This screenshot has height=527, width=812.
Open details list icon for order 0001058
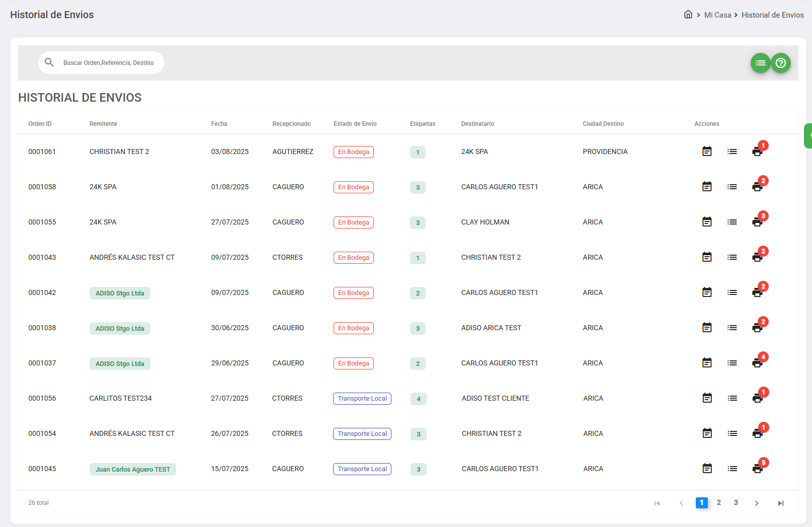732,187
